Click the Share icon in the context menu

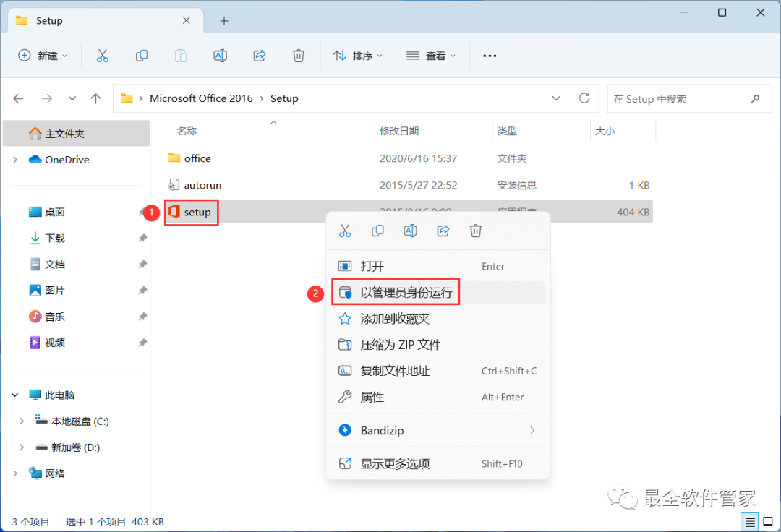tap(443, 231)
